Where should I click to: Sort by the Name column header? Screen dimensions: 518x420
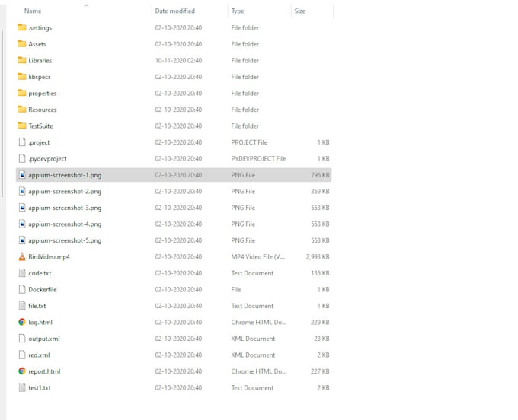[33, 11]
